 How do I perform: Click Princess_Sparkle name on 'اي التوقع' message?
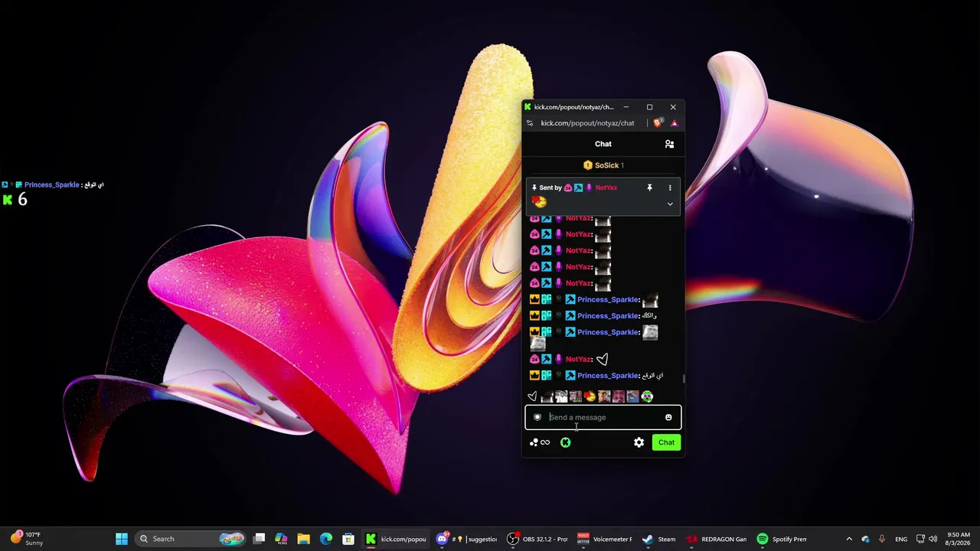[608, 376]
